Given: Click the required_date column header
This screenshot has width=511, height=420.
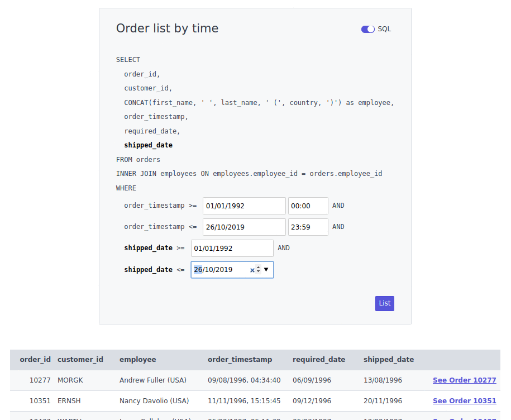Looking at the screenshot, I should pos(319,359).
